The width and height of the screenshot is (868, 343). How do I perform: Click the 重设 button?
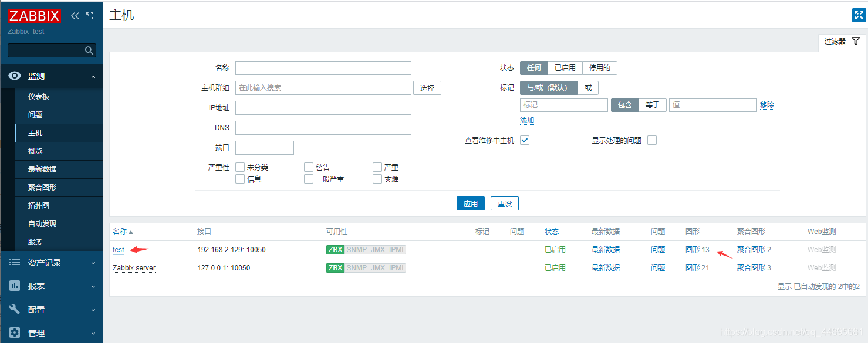pyautogui.click(x=505, y=204)
